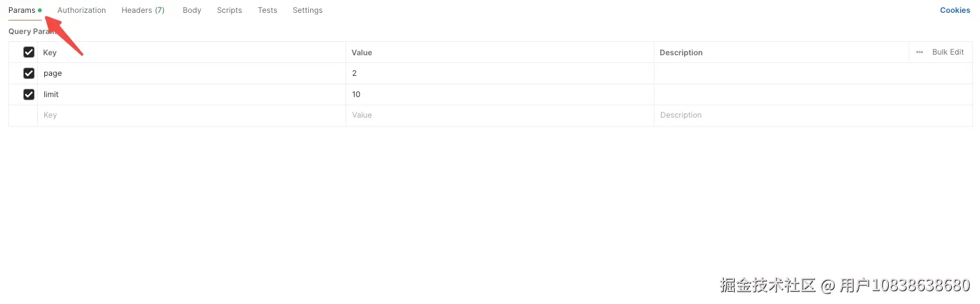Switch to the Authorization tab
Viewport: 980px width, 304px height.
pos(82,10)
